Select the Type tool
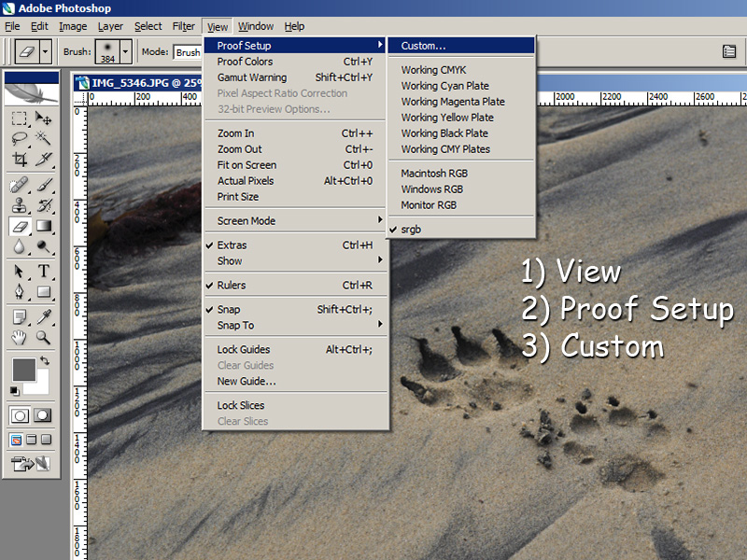747x560 pixels. coord(43,272)
